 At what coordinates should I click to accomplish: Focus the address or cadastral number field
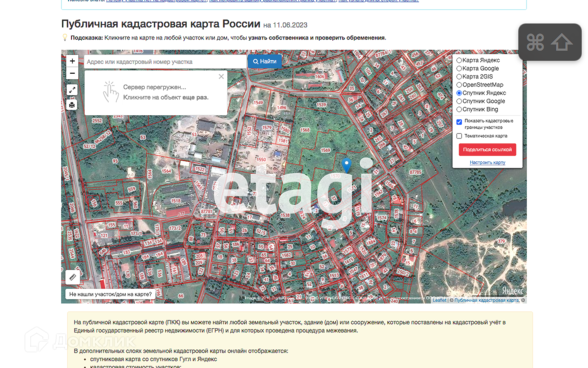165,62
